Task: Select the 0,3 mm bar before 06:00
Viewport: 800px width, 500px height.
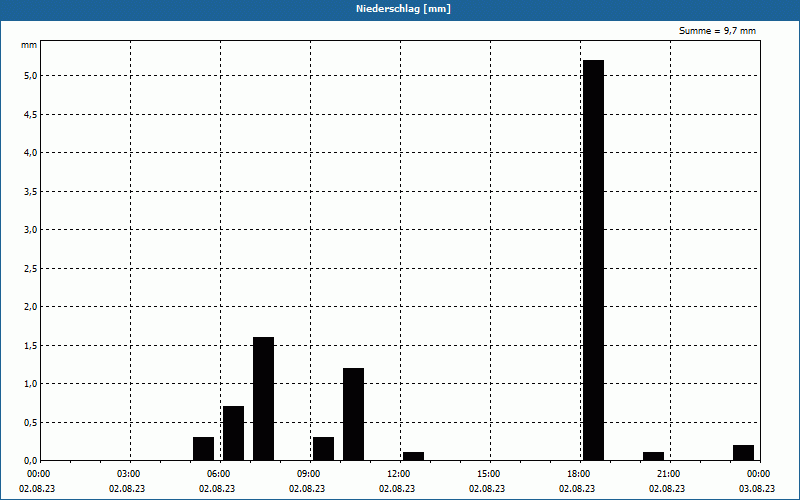Action: pyautogui.click(x=204, y=449)
